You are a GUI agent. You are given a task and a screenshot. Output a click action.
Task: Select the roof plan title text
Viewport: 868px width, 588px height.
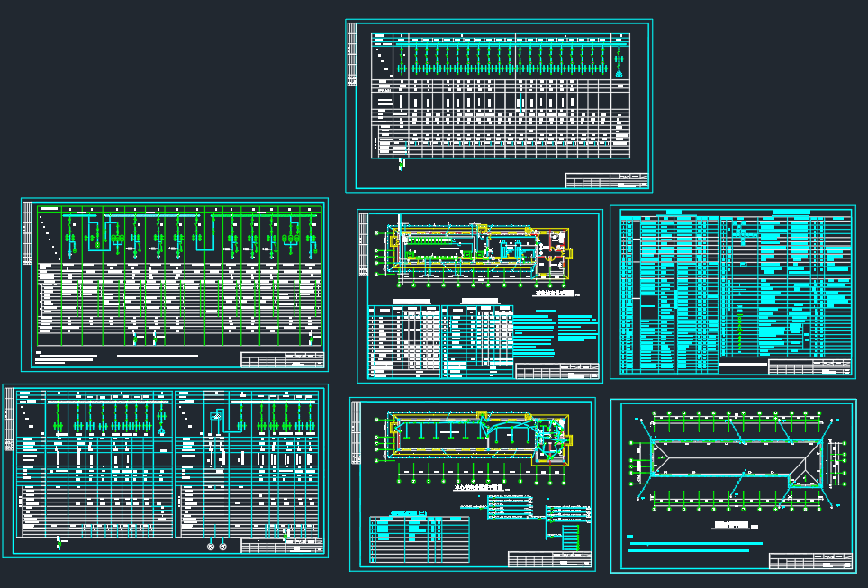pos(731,526)
